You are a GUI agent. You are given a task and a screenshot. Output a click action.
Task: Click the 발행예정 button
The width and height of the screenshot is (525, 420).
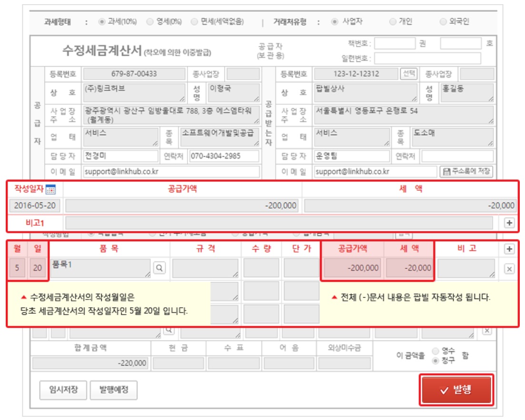pos(113,390)
